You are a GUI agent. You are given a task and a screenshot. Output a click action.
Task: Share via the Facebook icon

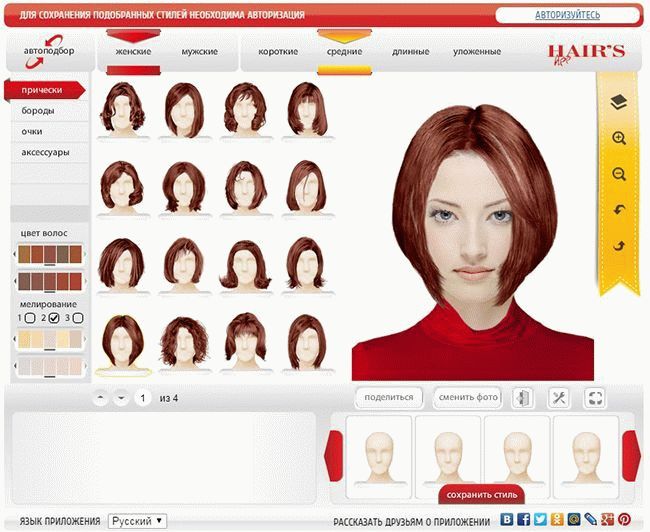point(523,520)
